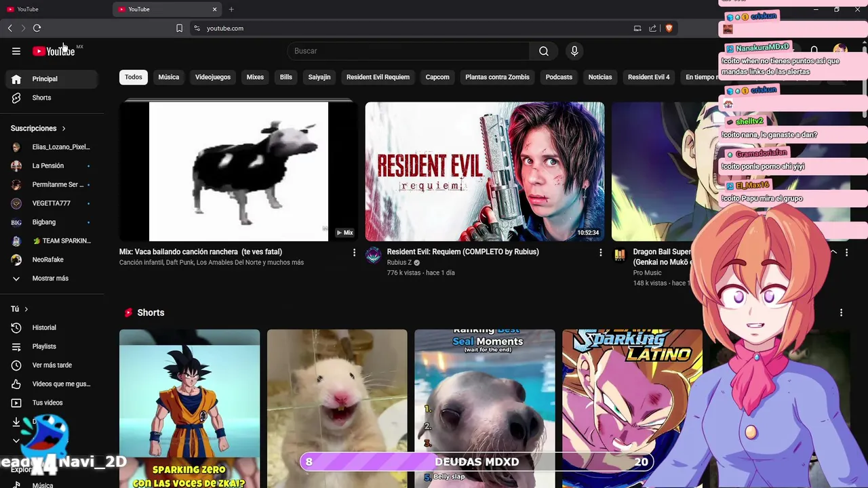Screen dimensions: 868x488
Task: Open VEGETTA777 subscription channel
Action: point(52,203)
